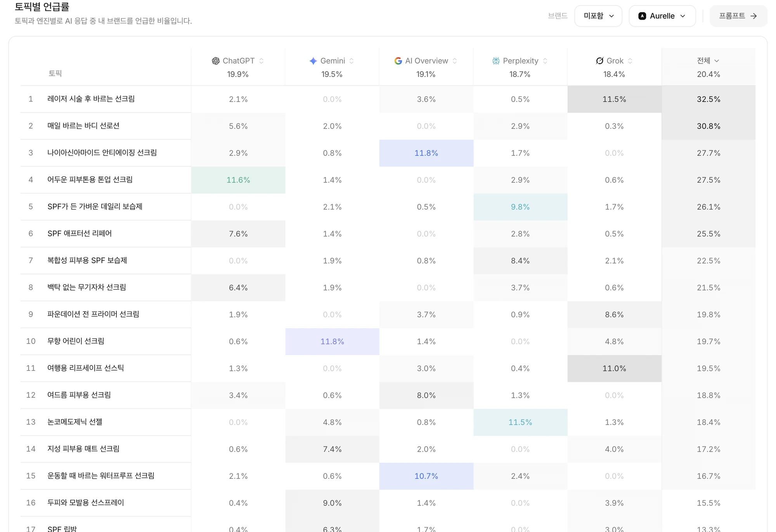
Task: Select topic 운동할 때 바르는 워터프루프 선크림
Action: (x=101, y=475)
